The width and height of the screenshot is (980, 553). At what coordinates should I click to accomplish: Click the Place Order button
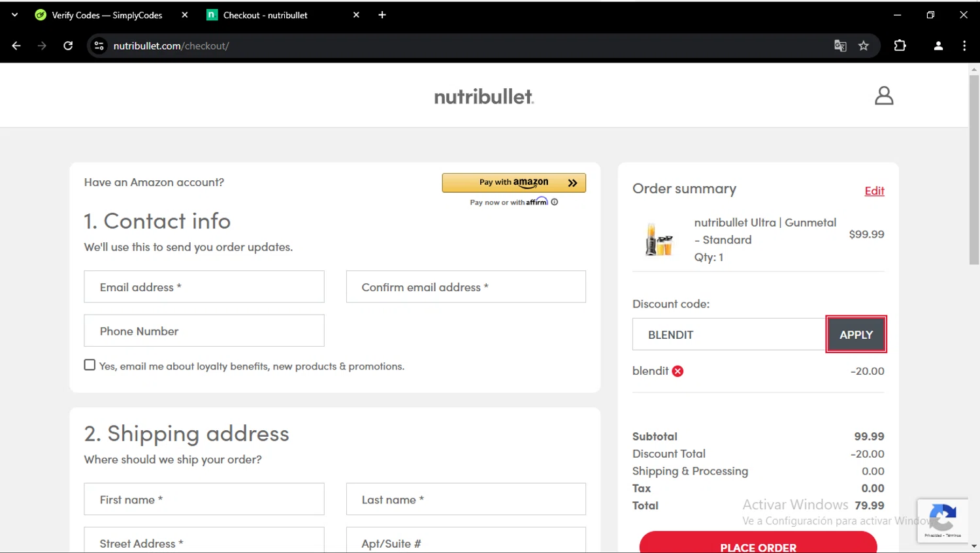(x=758, y=543)
